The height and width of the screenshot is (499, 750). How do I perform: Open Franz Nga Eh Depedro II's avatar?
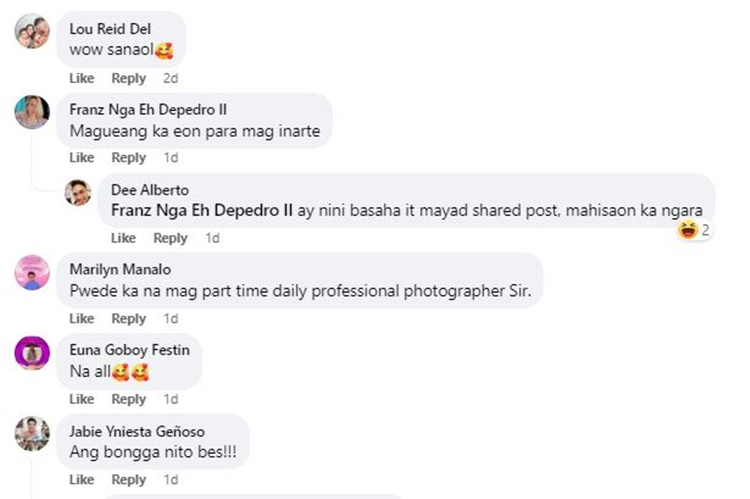(x=32, y=112)
